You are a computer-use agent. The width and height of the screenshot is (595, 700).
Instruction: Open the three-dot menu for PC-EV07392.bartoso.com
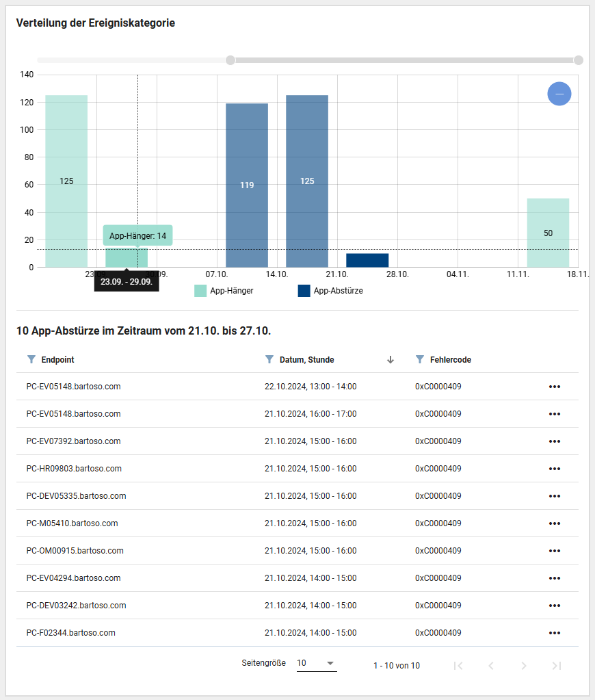(x=555, y=441)
